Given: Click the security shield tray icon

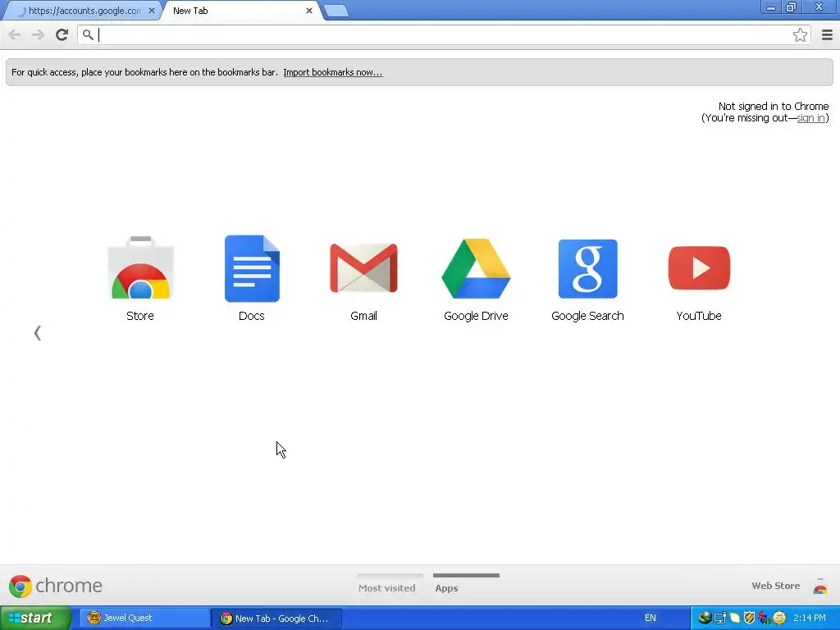Looking at the screenshot, I should pyautogui.click(x=750, y=619).
